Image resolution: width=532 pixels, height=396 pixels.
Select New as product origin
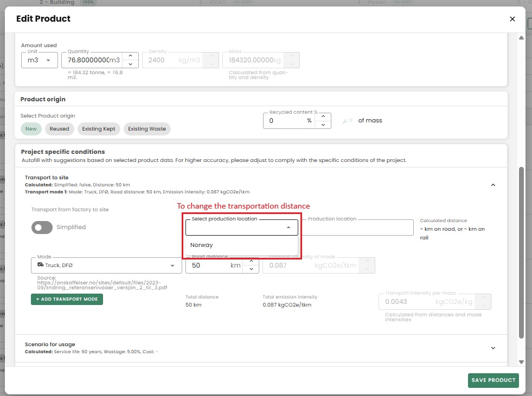[x=31, y=129]
